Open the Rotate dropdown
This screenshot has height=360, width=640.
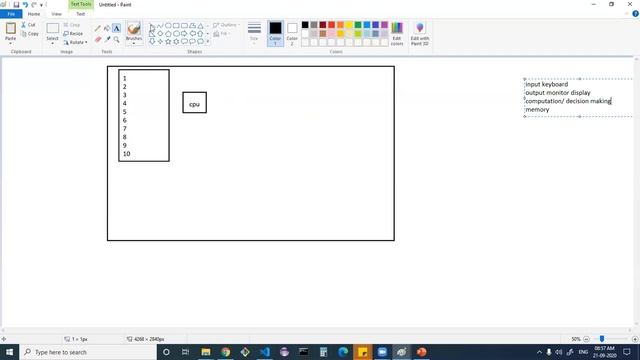coord(76,42)
